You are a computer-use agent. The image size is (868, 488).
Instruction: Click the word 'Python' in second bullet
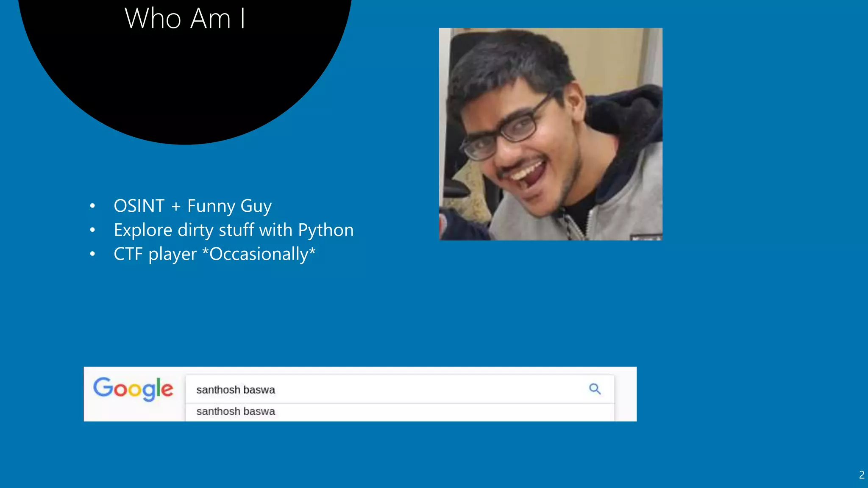click(325, 230)
